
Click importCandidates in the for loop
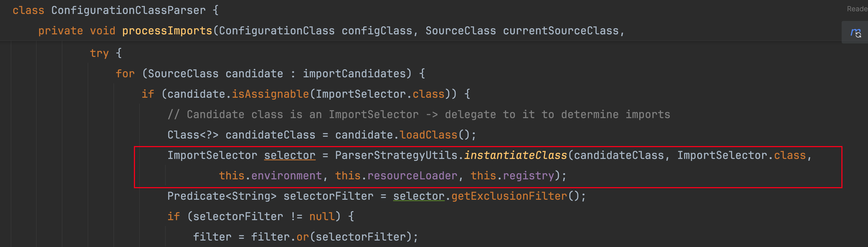click(354, 74)
